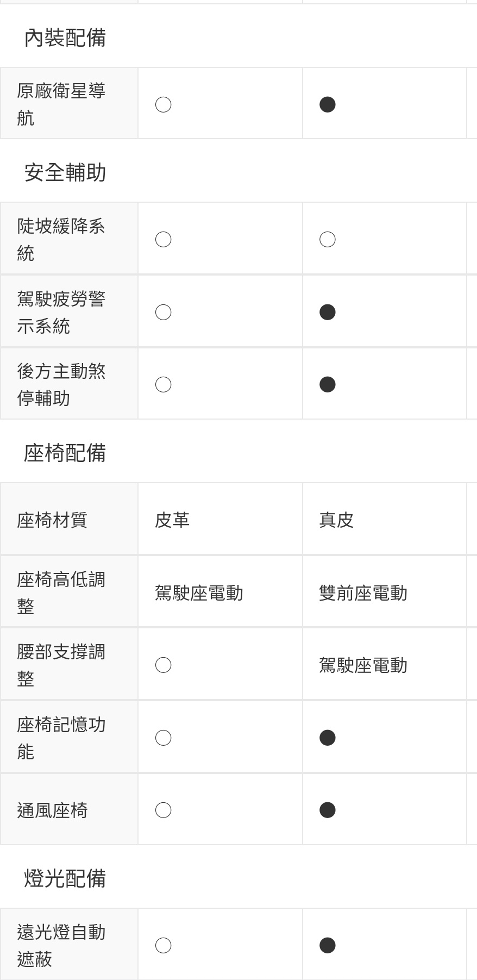Viewport: 477px width, 980px height.
Task: Select the 安全輔助 section header
Action: click(65, 173)
